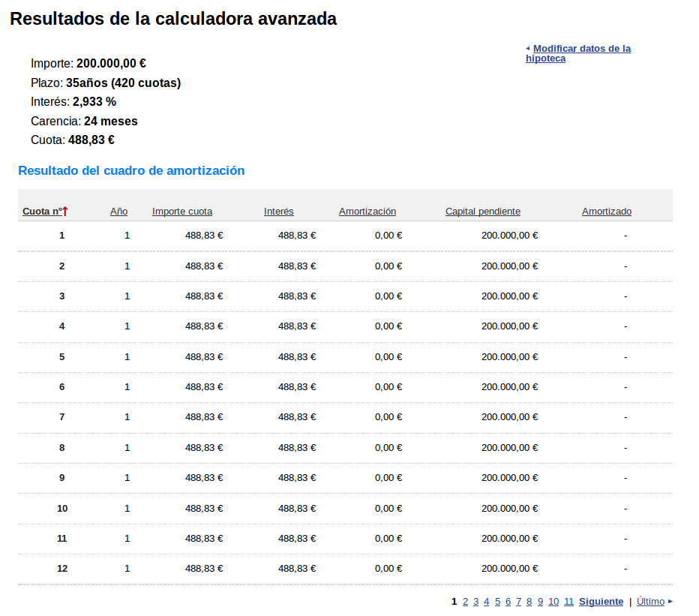The image size is (699, 616).
Task: Click the red sort arrow beside Cuota nº
Action: point(65,212)
